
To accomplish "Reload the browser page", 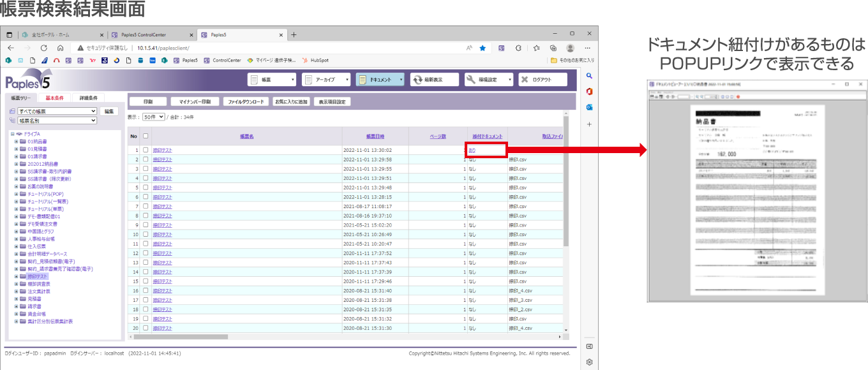I will [43, 48].
